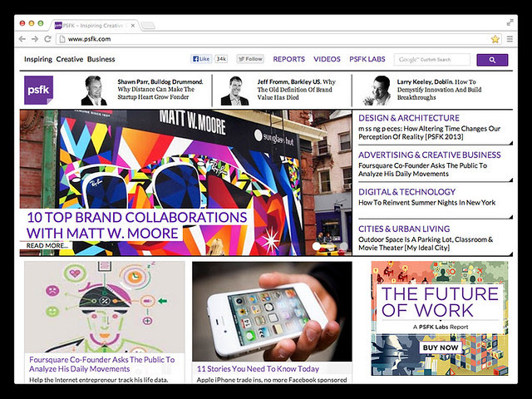
Task: Click the macOS red close window button
Action: 22,23
